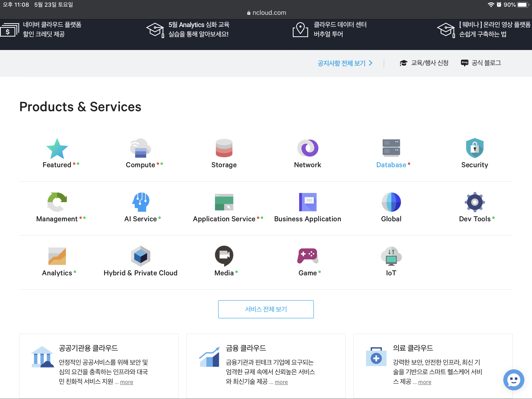Image resolution: width=532 pixels, height=399 pixels.
Task: Select the Featured category label
Action: pos(57,165)
